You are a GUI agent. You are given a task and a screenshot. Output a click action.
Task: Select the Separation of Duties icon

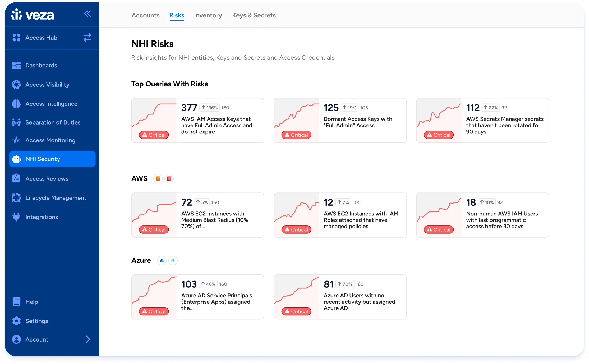pos(16,122)
